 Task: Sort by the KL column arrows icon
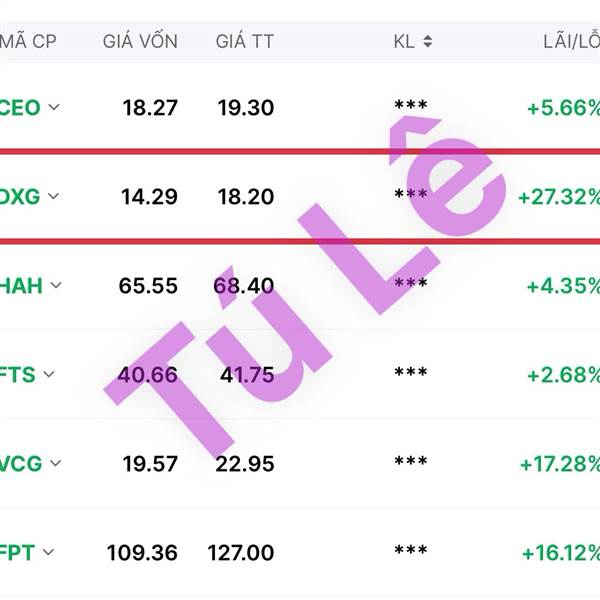(428, 42)
